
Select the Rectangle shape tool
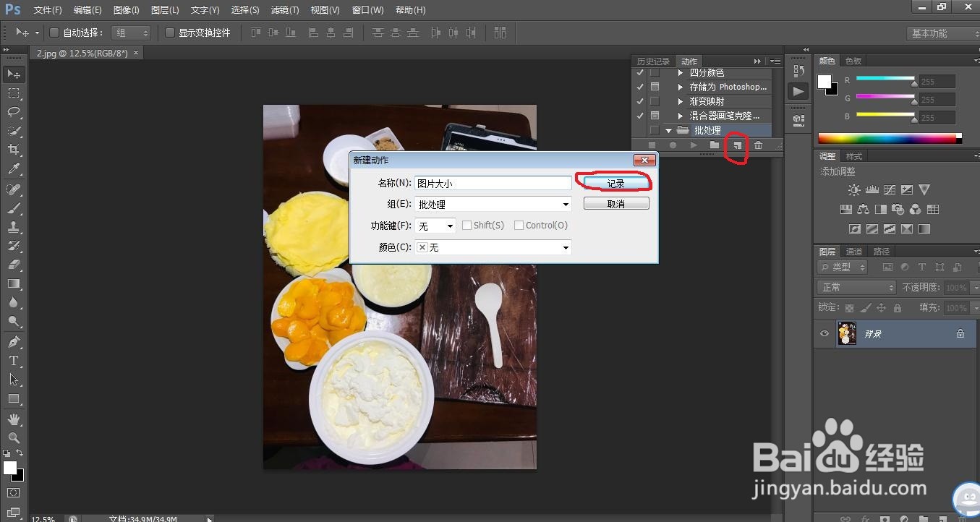pyautogui.click(x=14, y=398)
